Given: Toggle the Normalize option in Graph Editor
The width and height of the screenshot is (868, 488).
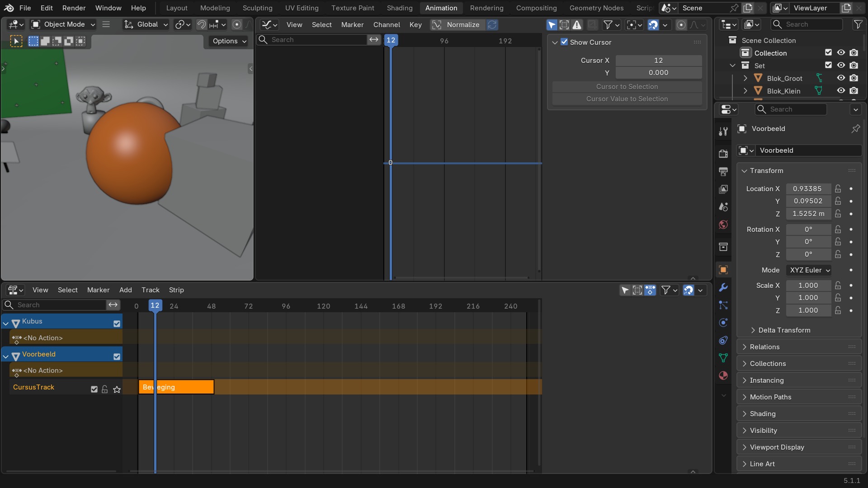Looking at the screenshot, I should click(x=458, y=25).
